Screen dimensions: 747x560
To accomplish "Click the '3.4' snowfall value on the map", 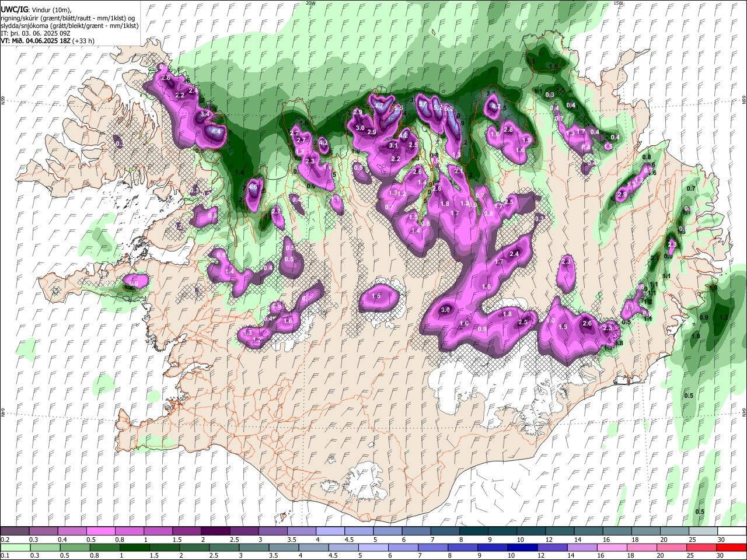I will pyautogui.click(x=204, y=114).
